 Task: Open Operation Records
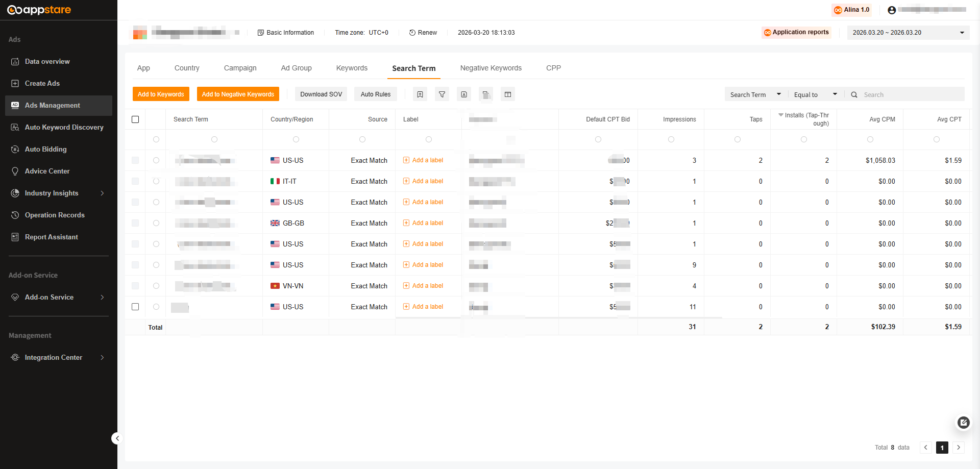[55, 215]
